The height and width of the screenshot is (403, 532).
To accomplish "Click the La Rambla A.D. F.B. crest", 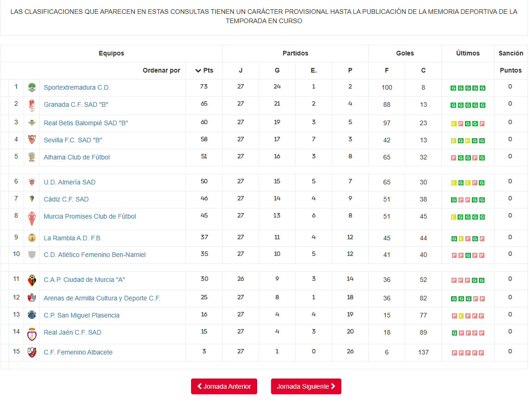I will pyautogui.click(x=32, y=238).
